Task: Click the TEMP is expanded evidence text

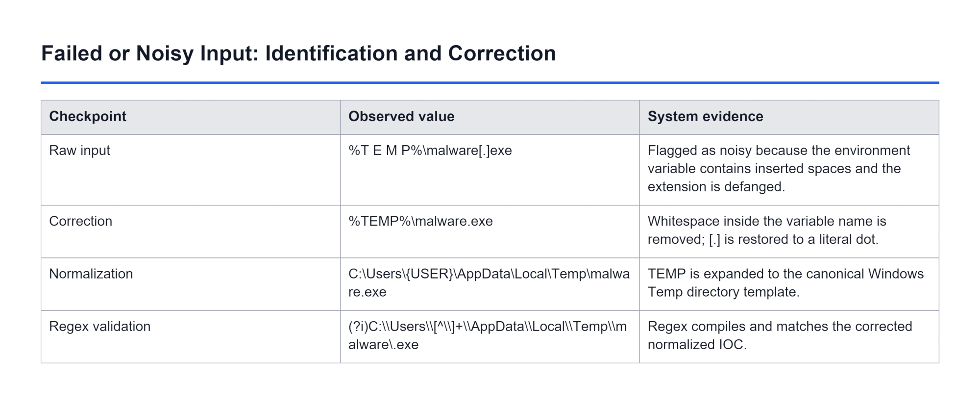Action: [785, 283]
